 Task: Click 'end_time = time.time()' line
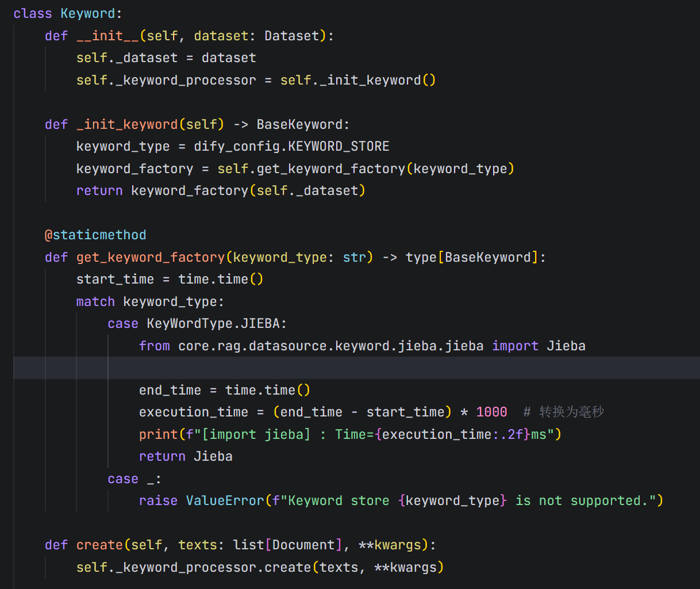click(225, 390)
